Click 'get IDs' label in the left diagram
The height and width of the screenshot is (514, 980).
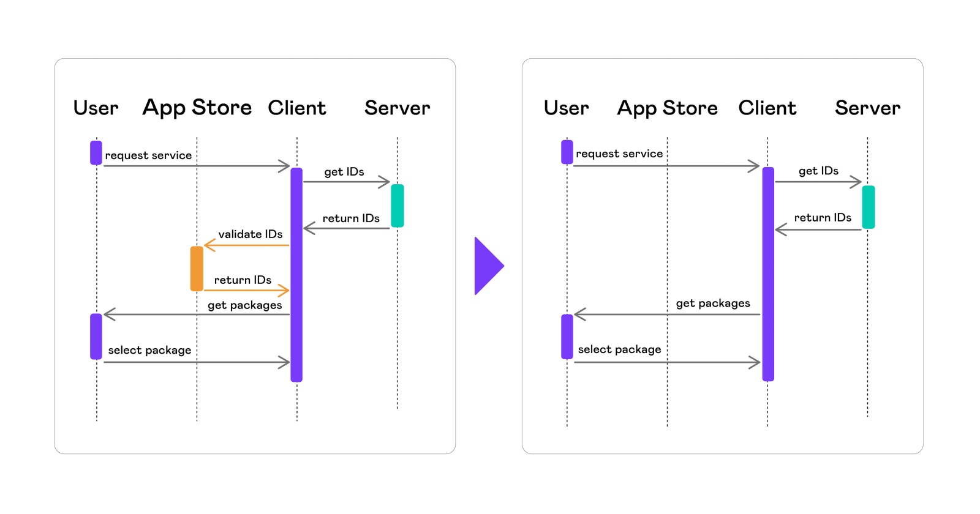pos(344,172)
